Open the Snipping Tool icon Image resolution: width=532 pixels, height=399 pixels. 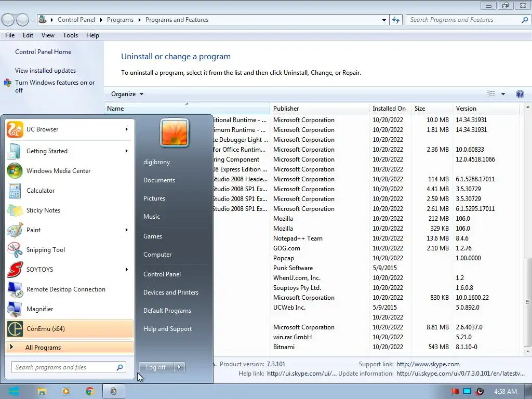[x=15, y=250]
